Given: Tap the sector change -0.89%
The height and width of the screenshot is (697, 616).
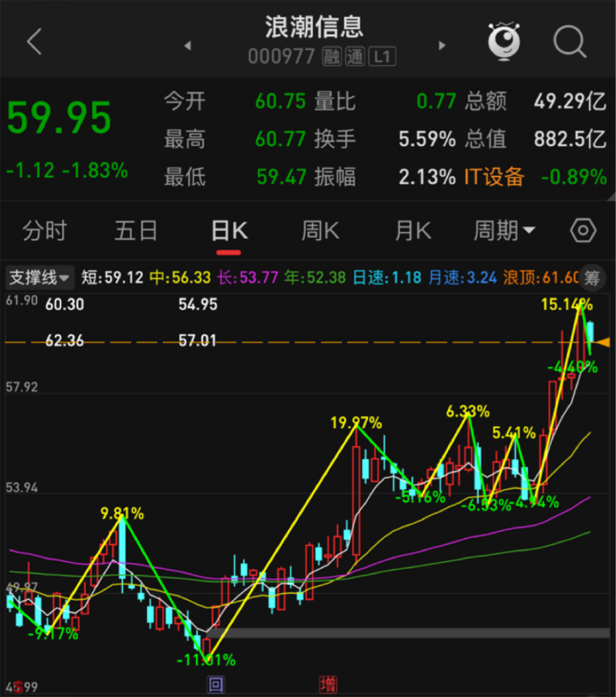Looking at the screenshot, I should coord(574,177).
